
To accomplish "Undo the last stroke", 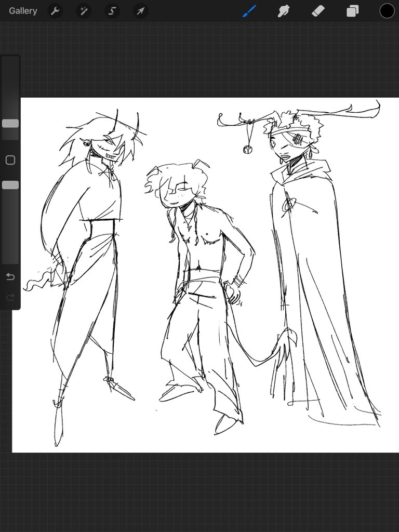I will pyautogui.click(x=10, y=277).
